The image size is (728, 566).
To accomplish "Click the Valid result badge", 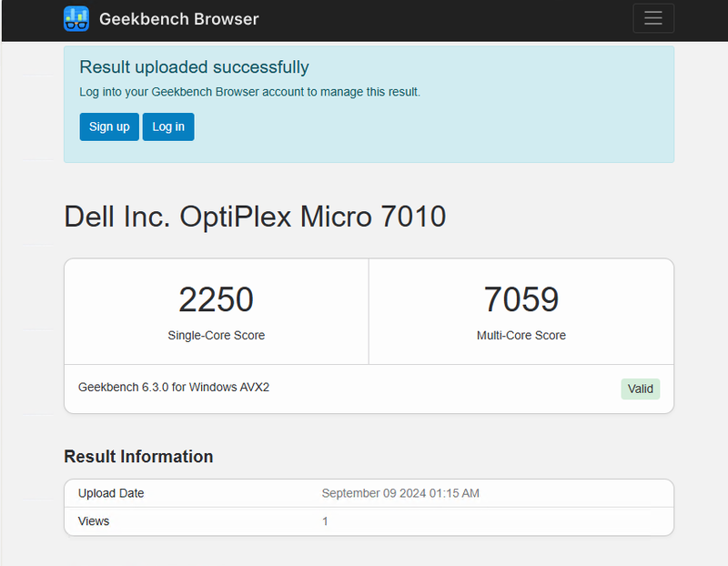I will (x=641, y=389).
